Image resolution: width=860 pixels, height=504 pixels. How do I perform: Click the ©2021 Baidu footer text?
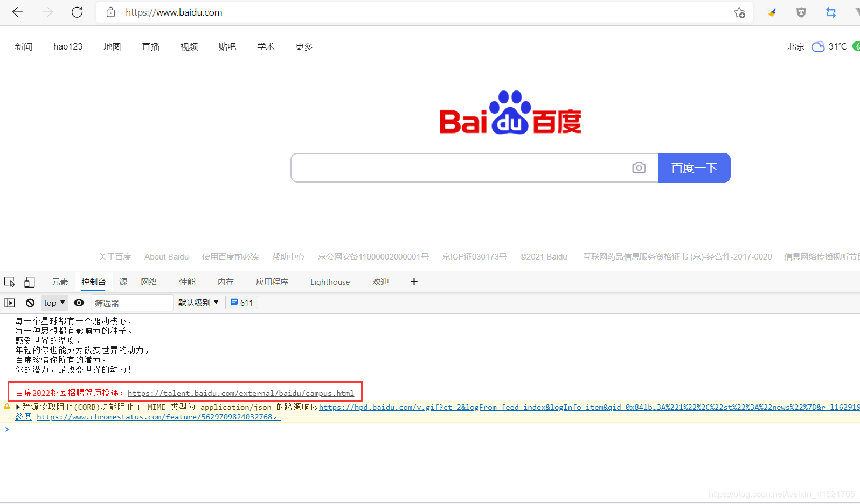coord(544,257)
